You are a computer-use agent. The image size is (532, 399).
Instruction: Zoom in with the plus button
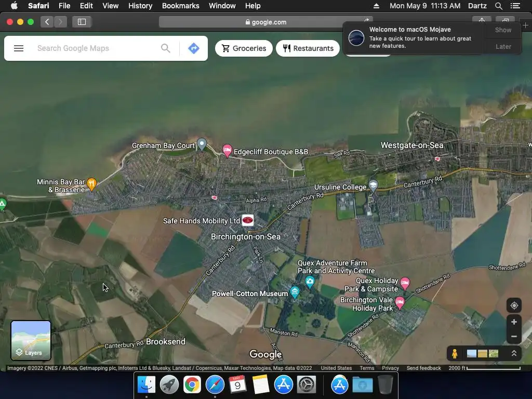point(514,322)
